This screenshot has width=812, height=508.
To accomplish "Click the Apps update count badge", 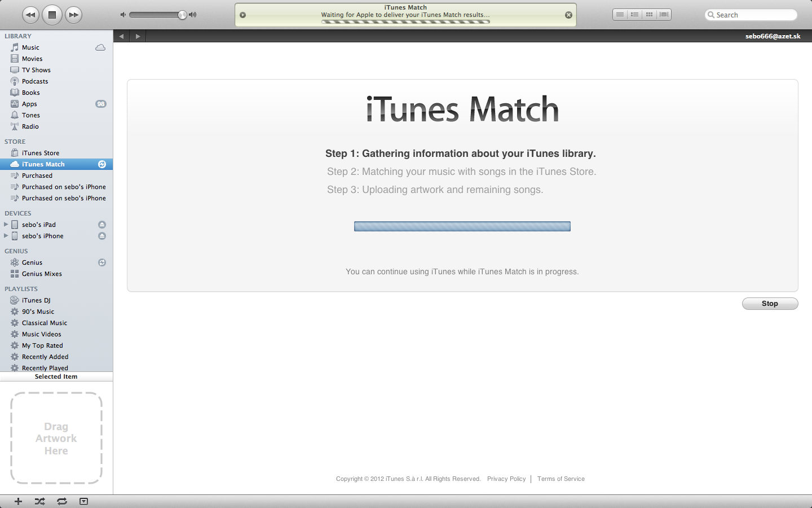I will point(101,104).
